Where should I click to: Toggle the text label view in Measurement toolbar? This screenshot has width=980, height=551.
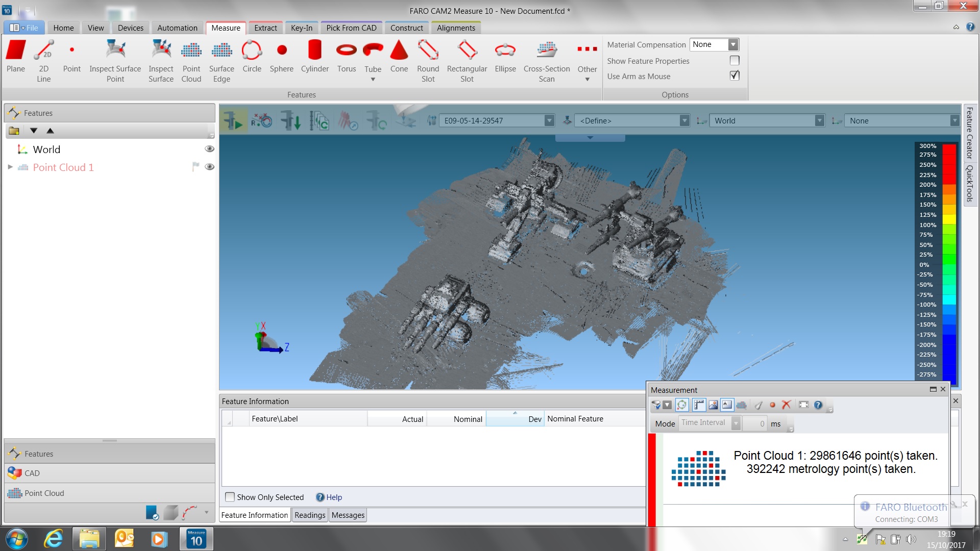click(727, 405)
